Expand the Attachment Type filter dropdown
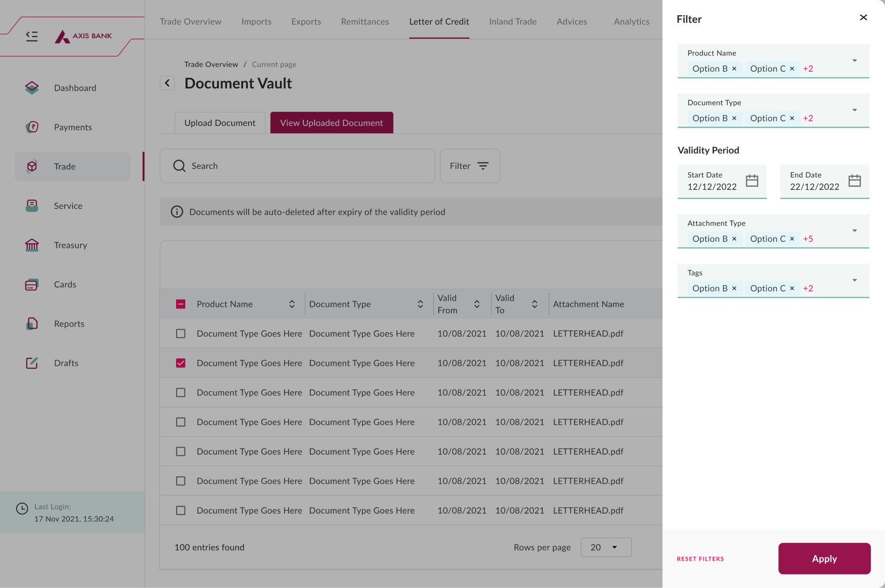The image size is (885, 588). pos(854,231)
